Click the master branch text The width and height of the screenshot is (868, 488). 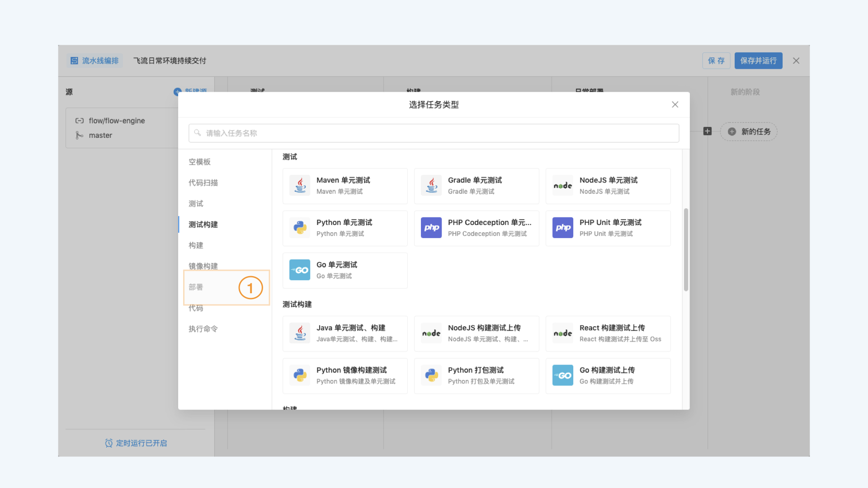tap(100, 135)
